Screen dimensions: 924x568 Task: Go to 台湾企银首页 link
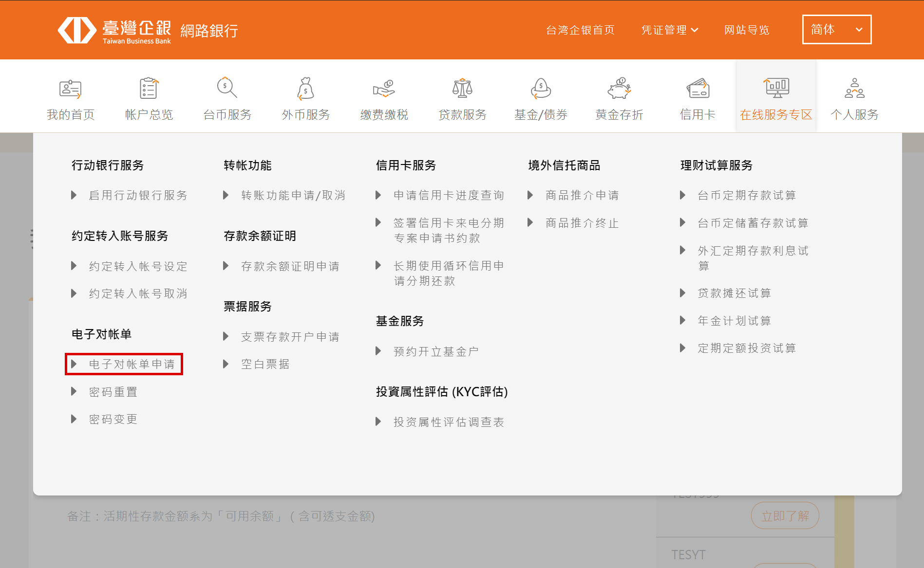tap(580, 30)
